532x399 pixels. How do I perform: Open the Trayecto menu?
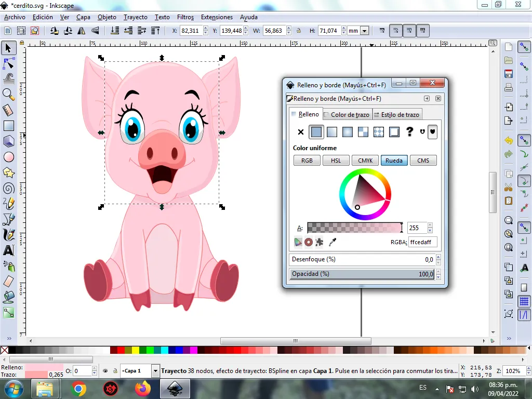[x=136, y=17]
